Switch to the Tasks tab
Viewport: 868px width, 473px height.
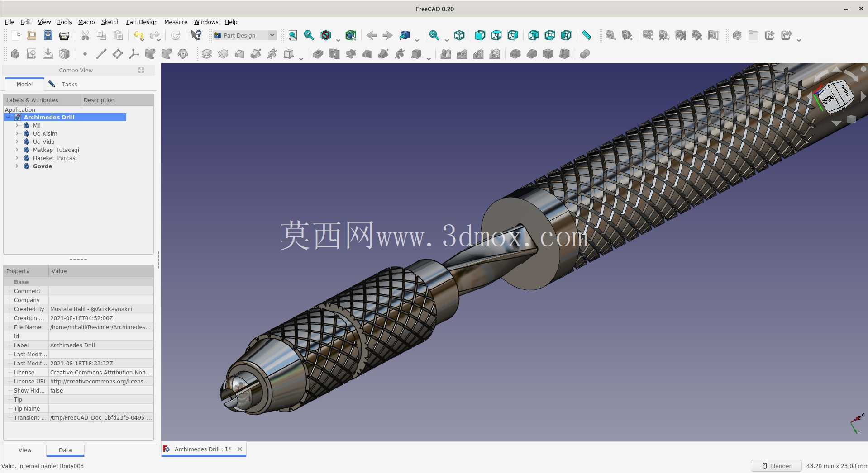pyautogui.click(x=63, y=84)
